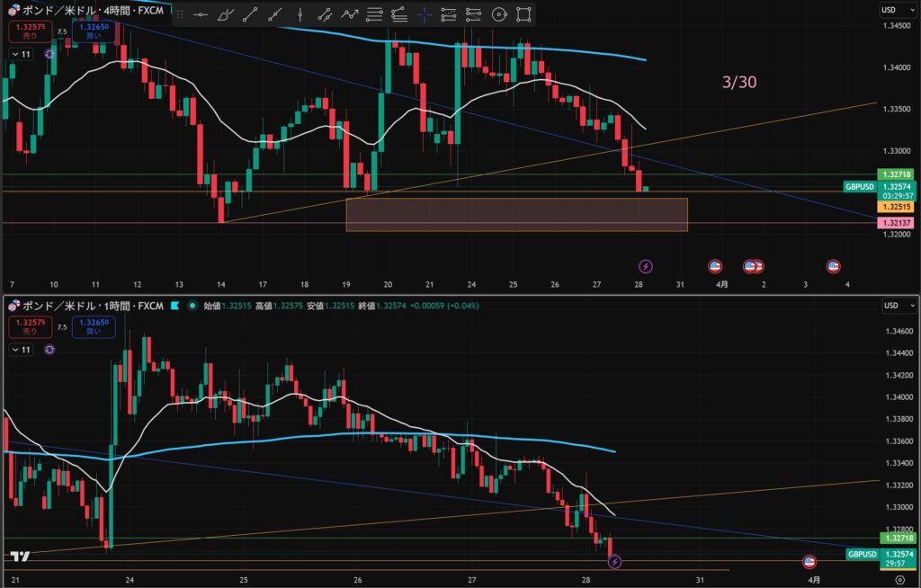Choose the rectangle shape tool

click(x=523, y=14)
